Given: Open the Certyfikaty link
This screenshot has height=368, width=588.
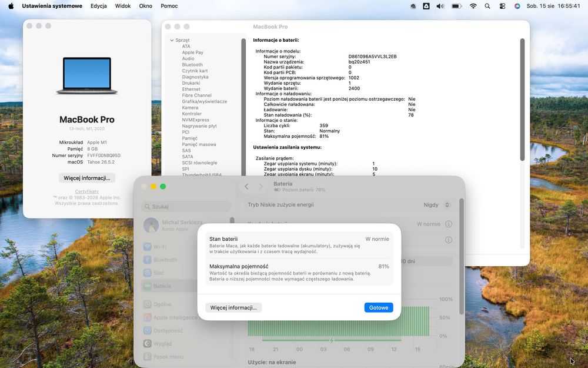Looking at the screenshot, I should (x=87, y=191).
